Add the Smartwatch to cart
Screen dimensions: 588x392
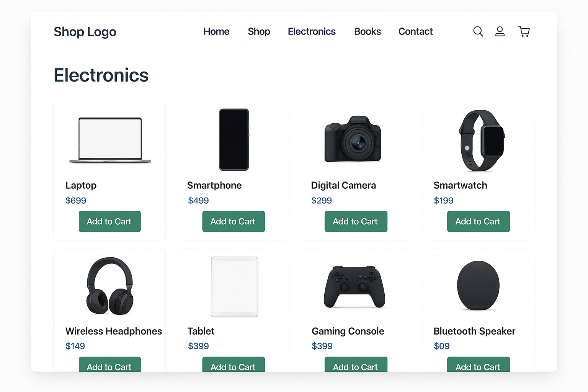pos(479,221)
